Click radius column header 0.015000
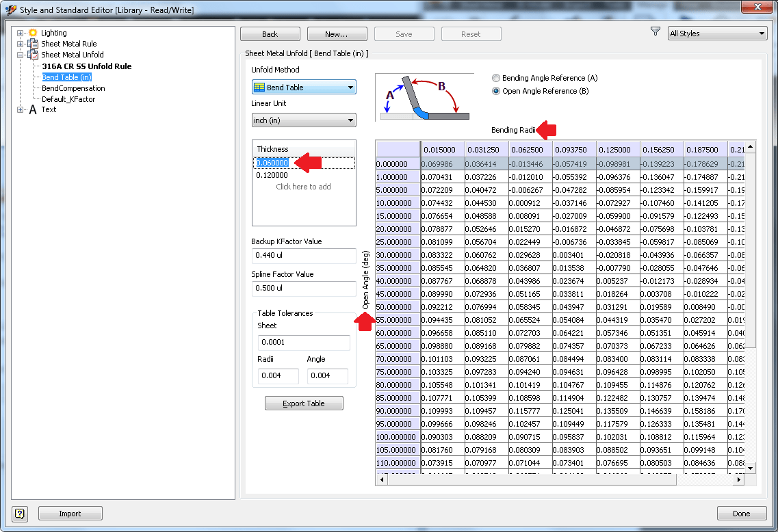 (443, 149)
